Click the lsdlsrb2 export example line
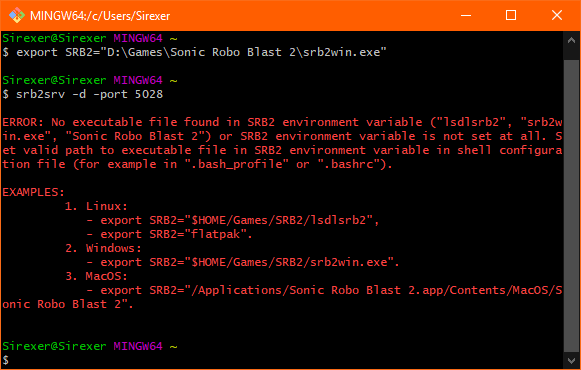The height and width of the screenshot is (370, 581). pyautogui.click(x=233, y=220)
